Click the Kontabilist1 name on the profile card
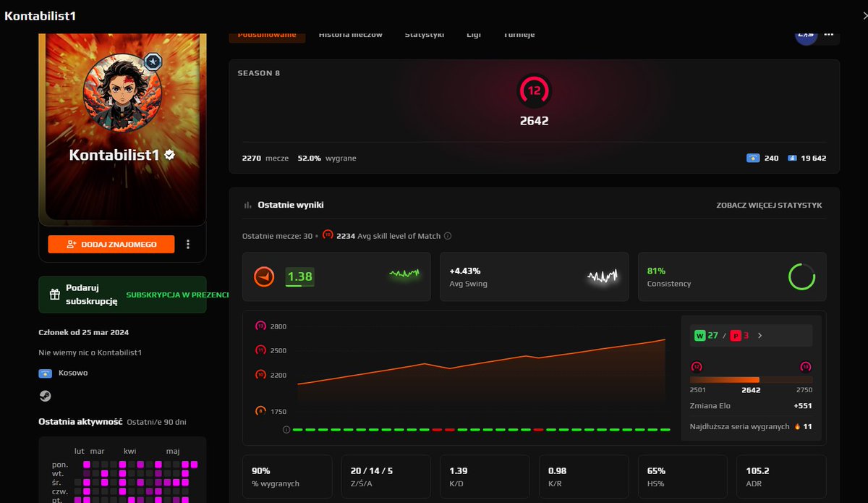 pyautogui.click(x=115, y=155)
